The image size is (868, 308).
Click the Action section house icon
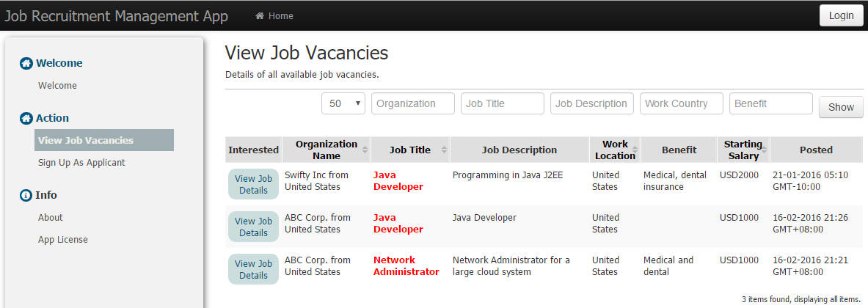click(26, 118)
